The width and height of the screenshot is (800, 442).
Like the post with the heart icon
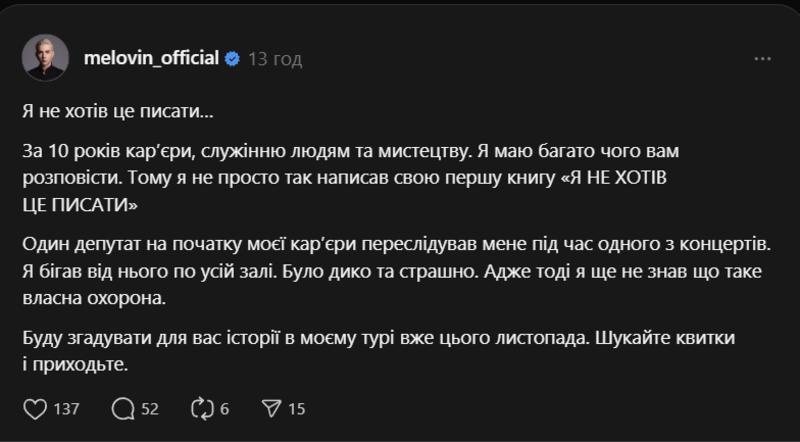[35, 408]
